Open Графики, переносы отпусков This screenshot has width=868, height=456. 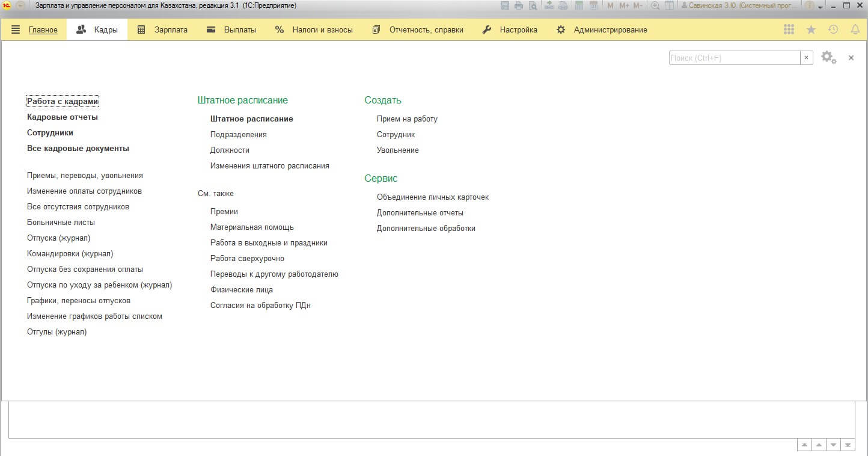tap(79, 301)
